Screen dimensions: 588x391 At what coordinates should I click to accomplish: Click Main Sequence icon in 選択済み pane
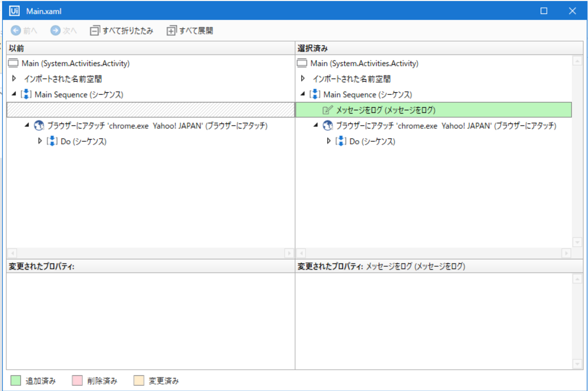coord(315,94)
